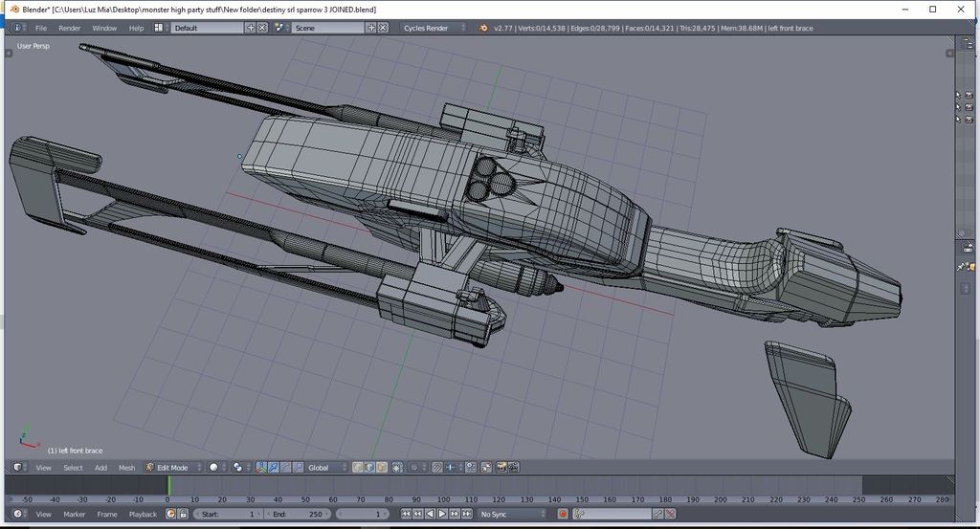Viewport: 980px width, 529px height.
Task: Toggle auto keyframe record button
Action: [563, 514]
